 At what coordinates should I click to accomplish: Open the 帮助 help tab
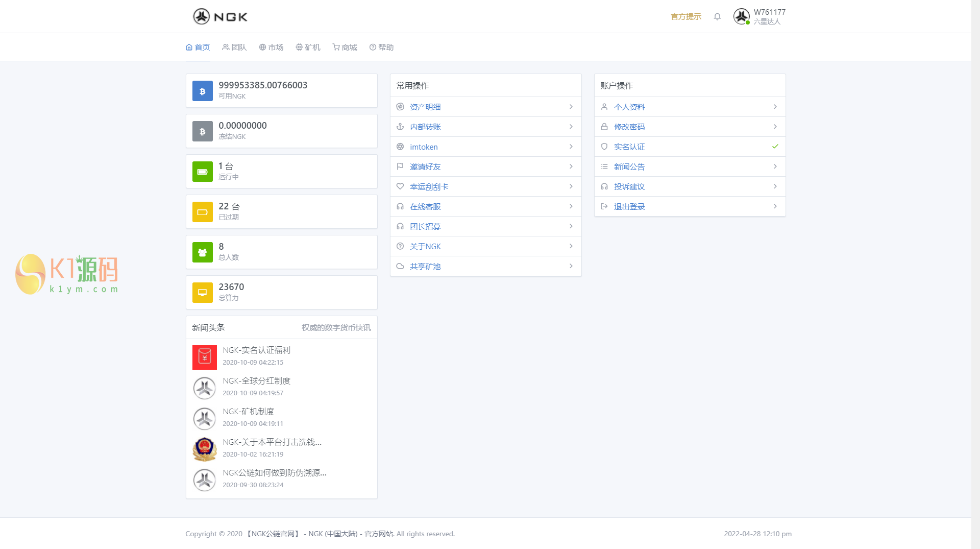(x=381, y=47)
